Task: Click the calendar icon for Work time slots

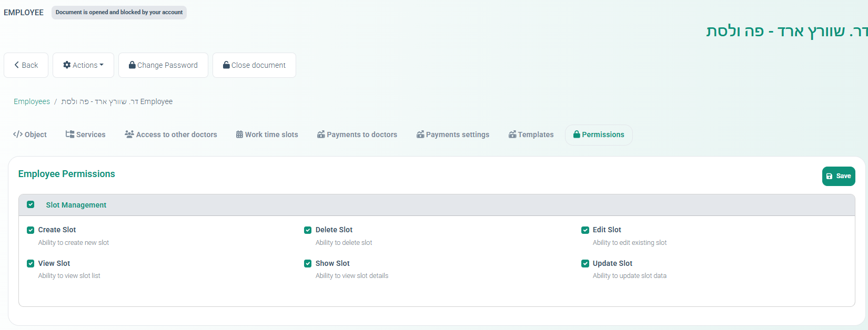Action: [x=239, y=135]
